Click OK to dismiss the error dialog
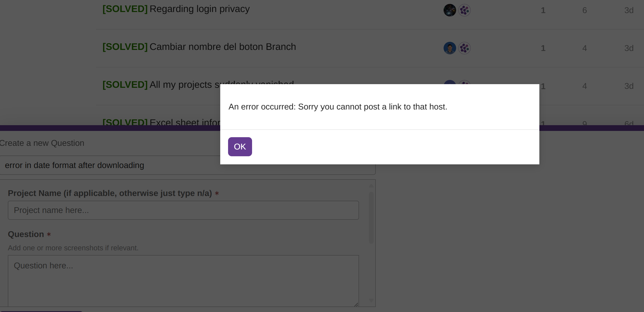The width and height of the screenshot is (644, 312). tap(240, 147)
